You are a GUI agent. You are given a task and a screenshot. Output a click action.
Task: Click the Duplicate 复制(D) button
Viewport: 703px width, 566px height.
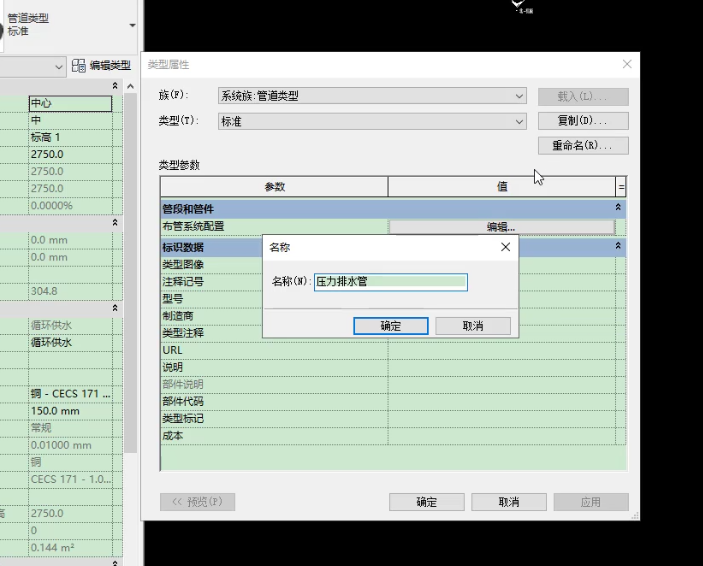pyautogui.click(x=583, y=121)
